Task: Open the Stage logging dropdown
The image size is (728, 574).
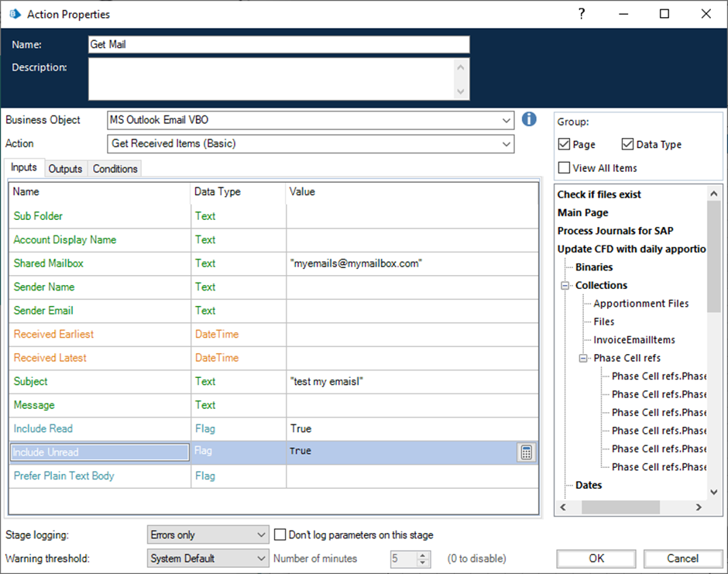Action: pos(260,534)
